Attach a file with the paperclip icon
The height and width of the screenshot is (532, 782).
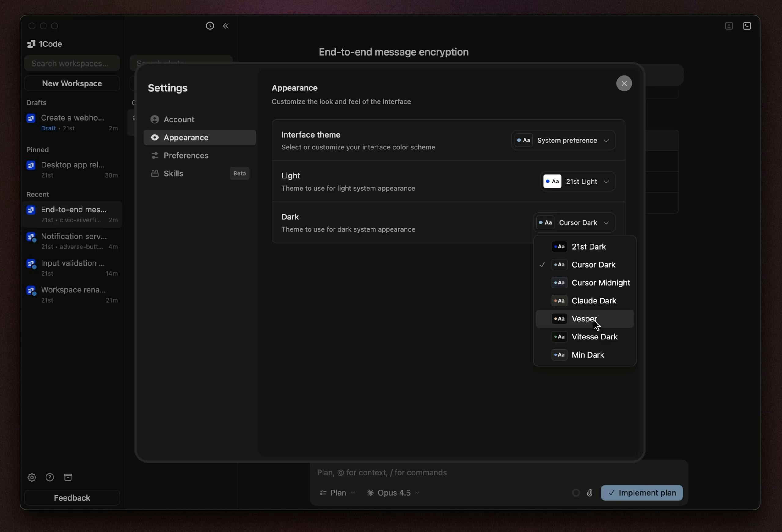coord(590,493)
